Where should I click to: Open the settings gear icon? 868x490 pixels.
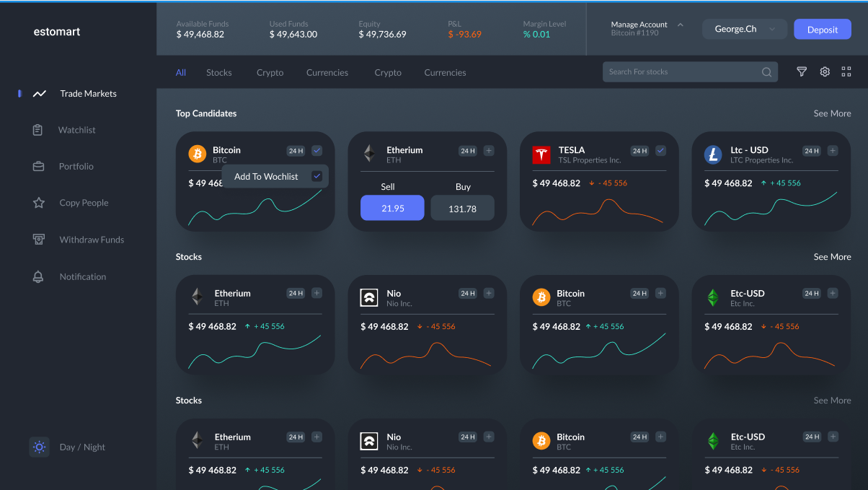pyautogui.click(x=825, y=71)
